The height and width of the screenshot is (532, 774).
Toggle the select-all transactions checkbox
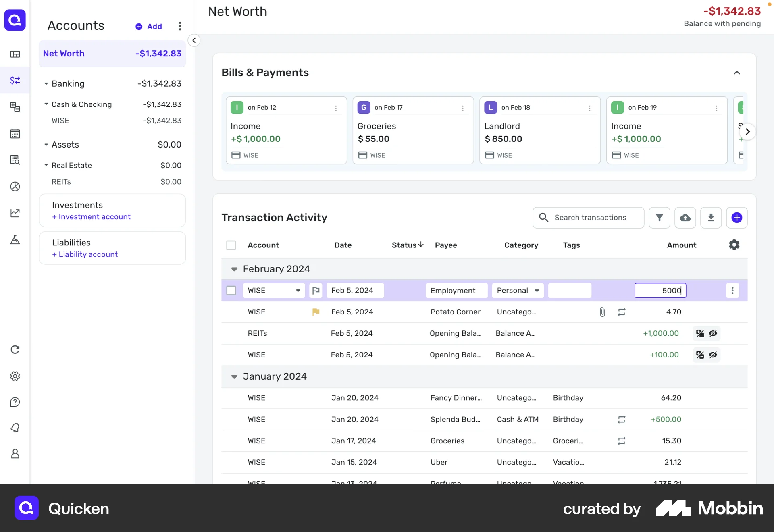[231, 245]
